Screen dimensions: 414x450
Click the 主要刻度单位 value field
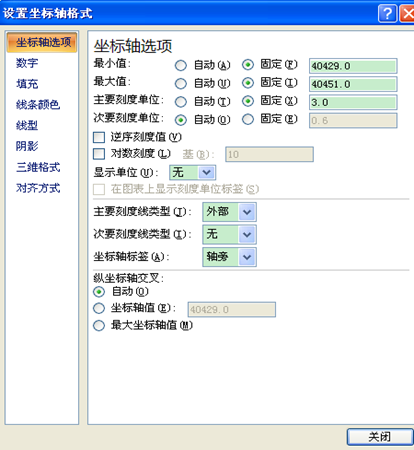click(x=353, y=102)
